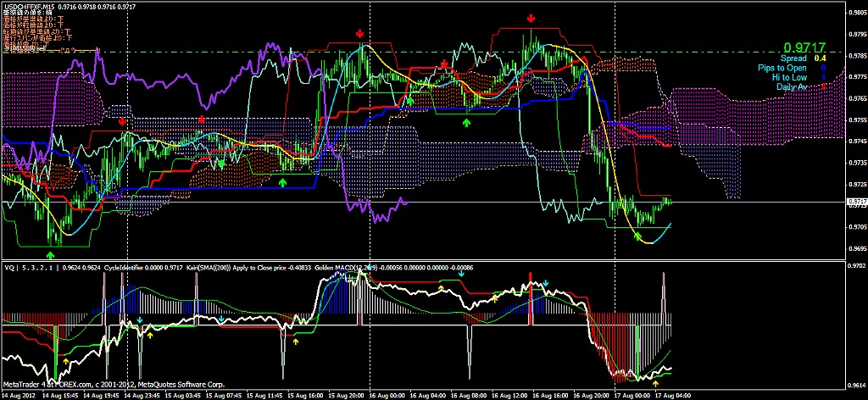Click the red down arrow at the chart's highest peak
The image size is (868, 400).
click(531, 18)
